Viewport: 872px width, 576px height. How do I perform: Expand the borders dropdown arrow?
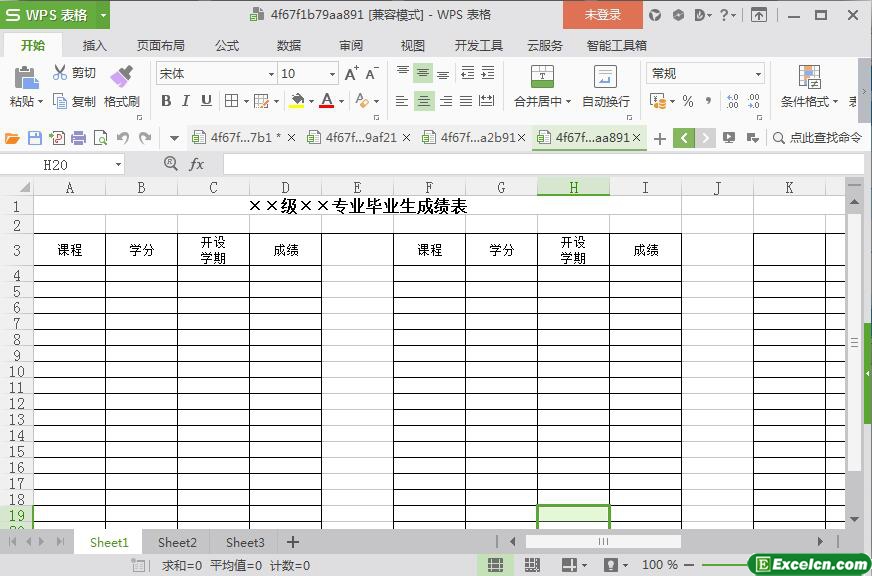(x=246, y=101)
